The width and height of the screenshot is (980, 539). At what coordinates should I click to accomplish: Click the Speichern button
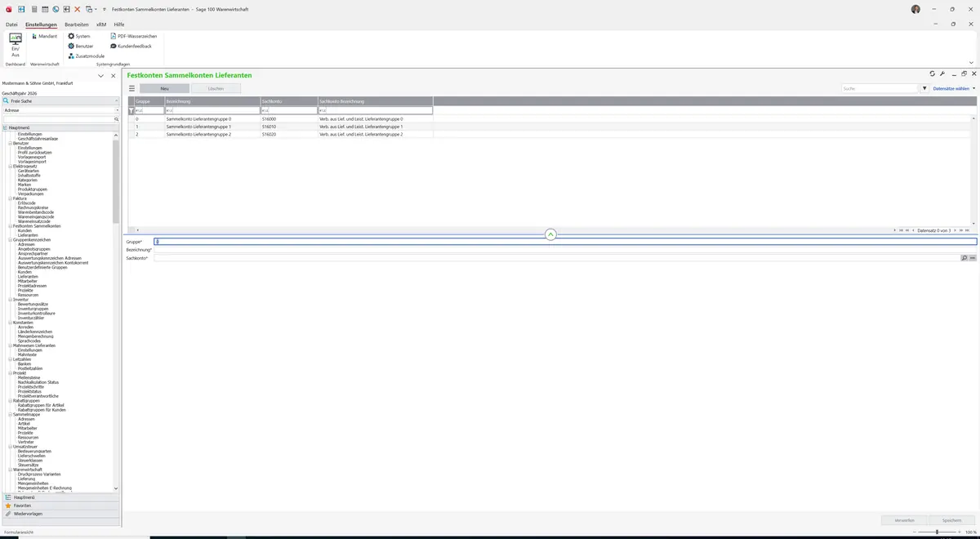[x=952, y=520]
